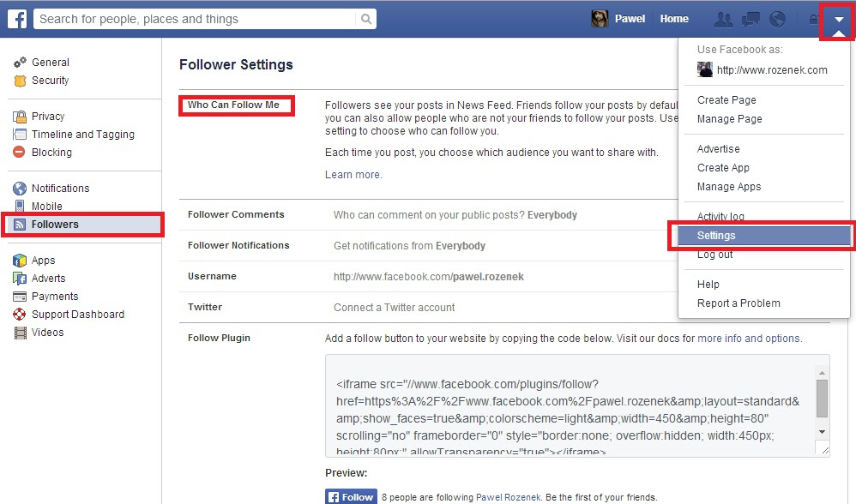Viewport: 856px width, 504px height.
Task: Open Notifications settings
Action: 61,189
